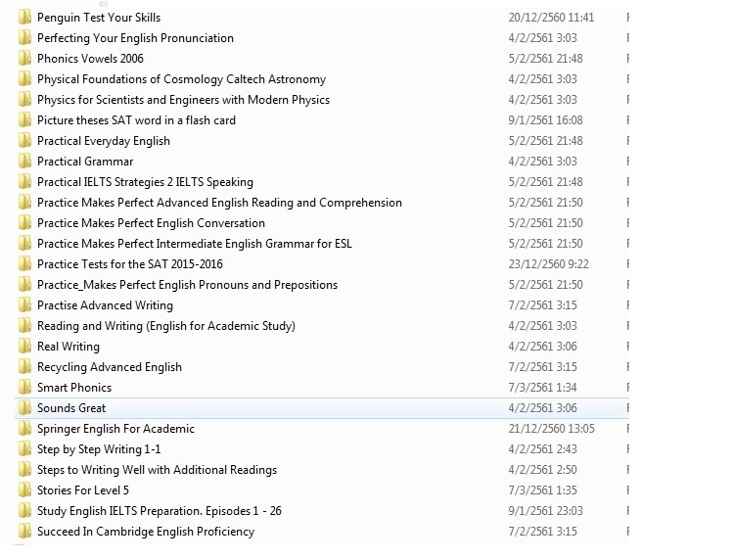The width and height of the screenshot is (733, 560).
Task: Click folder icon of Step by Step Writing 1-1
Action: (x=24, y=449)
